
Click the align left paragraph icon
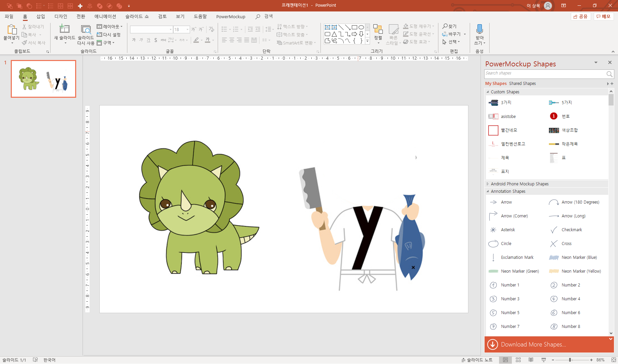point(224,40)
